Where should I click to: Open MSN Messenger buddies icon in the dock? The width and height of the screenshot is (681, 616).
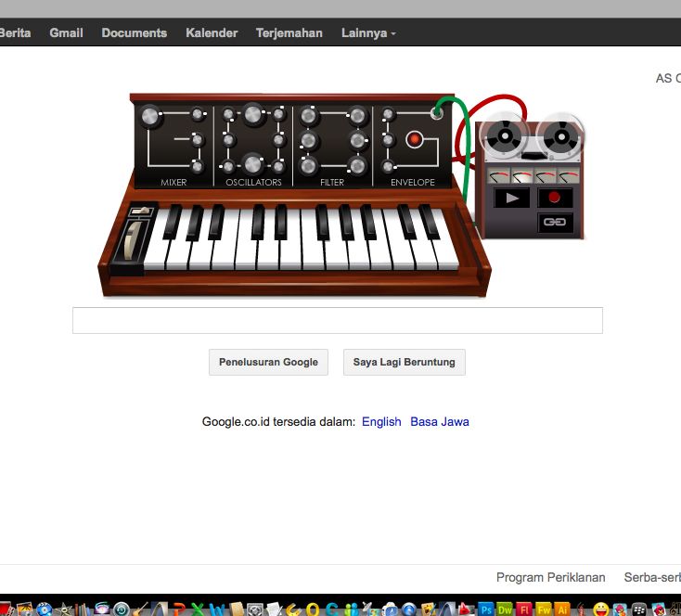pos(352,610)
